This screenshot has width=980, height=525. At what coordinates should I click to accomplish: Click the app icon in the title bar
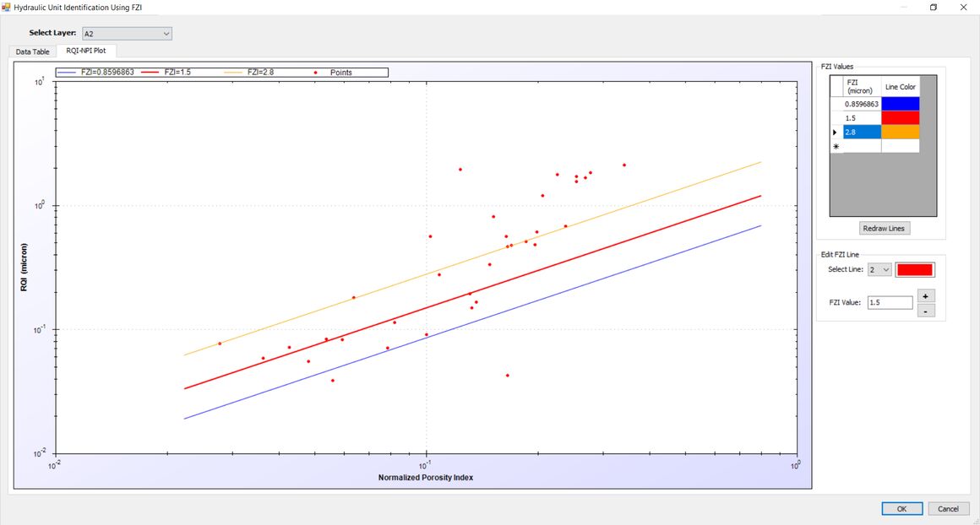[x=7, y=7]
